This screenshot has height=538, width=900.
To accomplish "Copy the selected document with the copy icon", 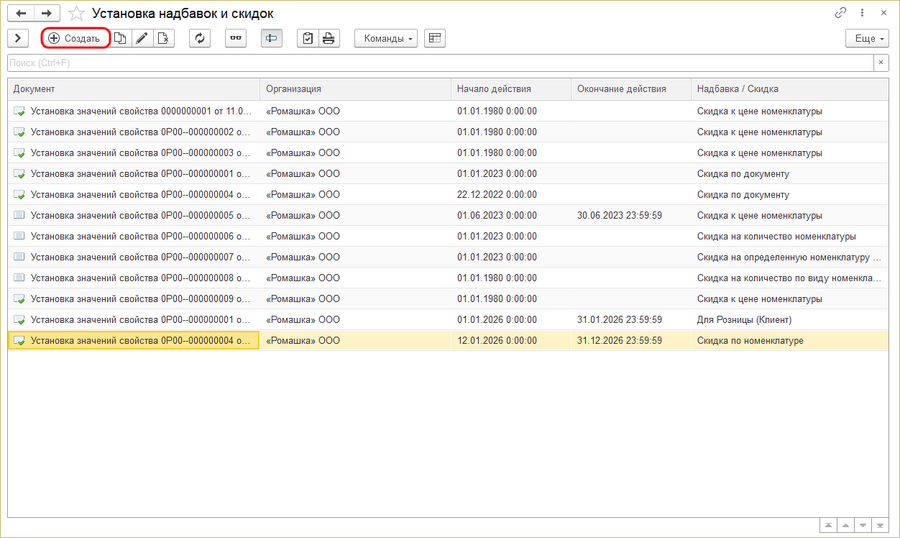I will [120, 38].
